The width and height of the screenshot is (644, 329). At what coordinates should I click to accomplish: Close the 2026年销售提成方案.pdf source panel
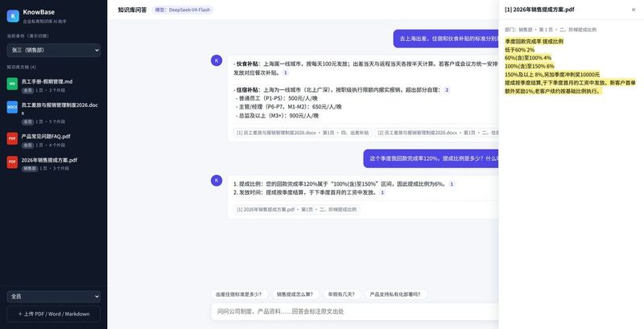pos(633,10)
